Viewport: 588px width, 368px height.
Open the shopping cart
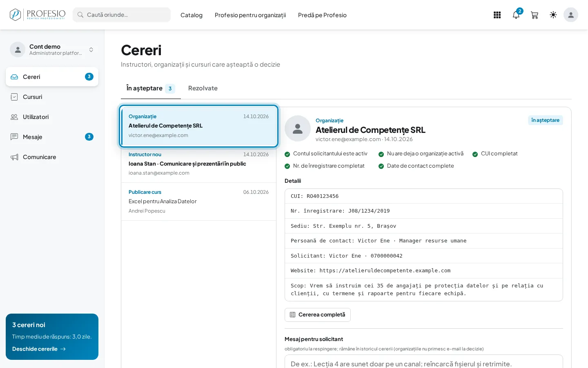pos(535,15)
